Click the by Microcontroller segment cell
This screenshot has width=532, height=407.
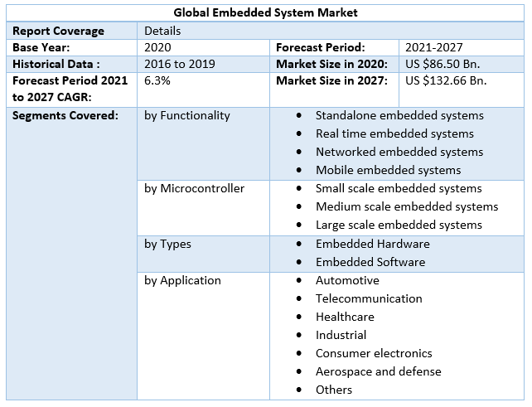(194, 188)
